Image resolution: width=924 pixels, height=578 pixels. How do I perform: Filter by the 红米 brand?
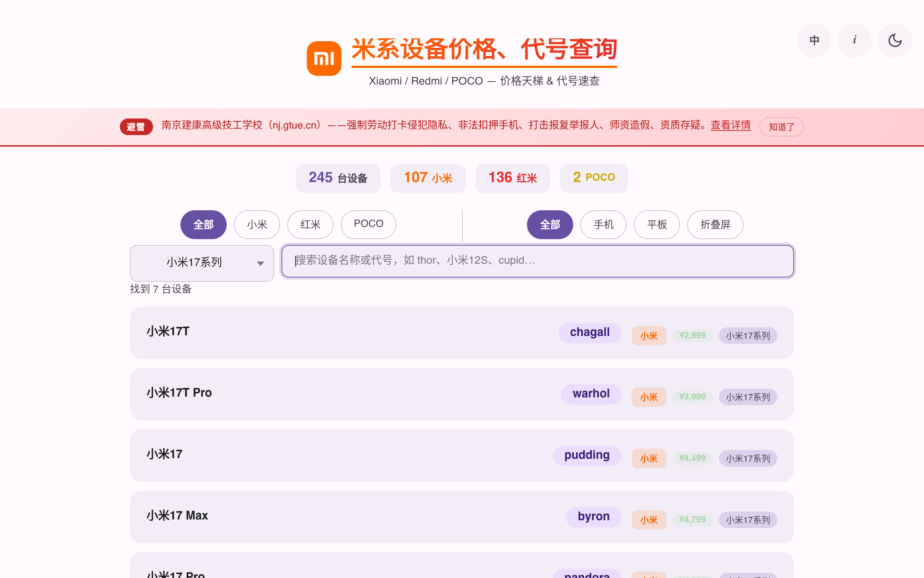(x=310, y=225)
